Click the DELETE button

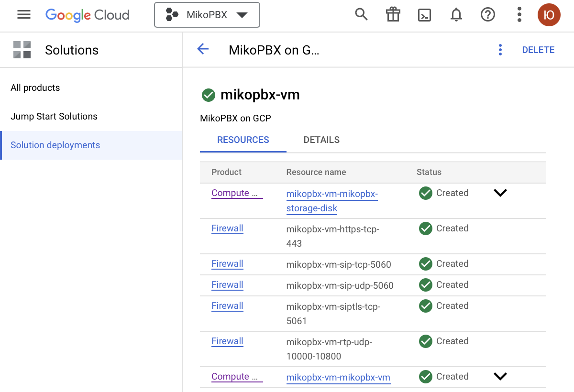pyautogui.click(x=538, y=50)
